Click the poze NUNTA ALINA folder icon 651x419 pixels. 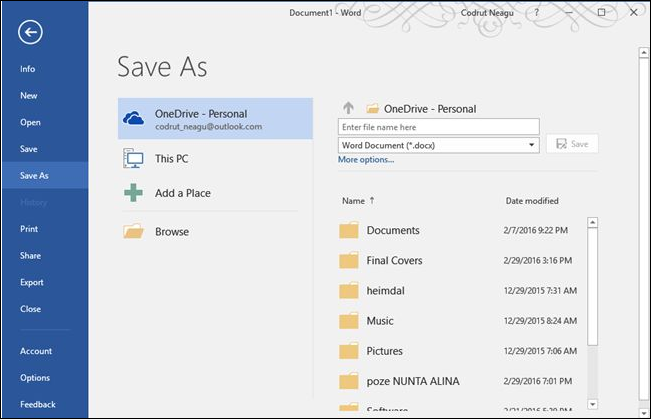[x=349, y=381]
